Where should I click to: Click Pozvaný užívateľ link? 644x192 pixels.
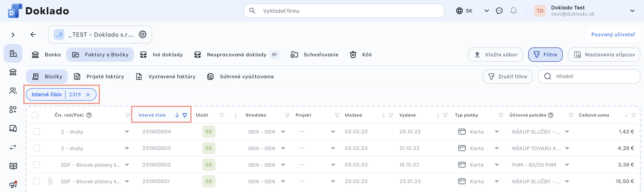coord(613,35)
